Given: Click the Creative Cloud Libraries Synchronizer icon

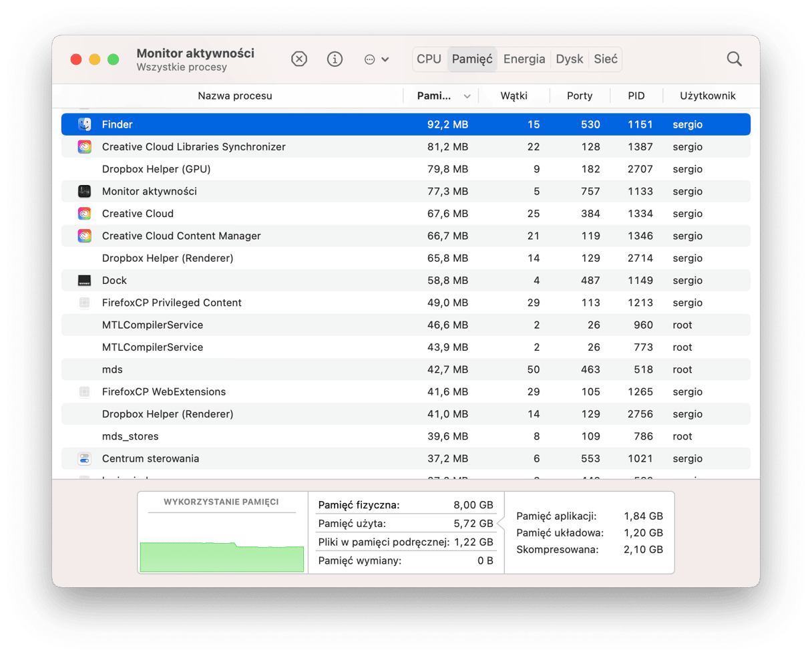Looking at the screenshot, I should pyautogui.click(x=85, y=147).
